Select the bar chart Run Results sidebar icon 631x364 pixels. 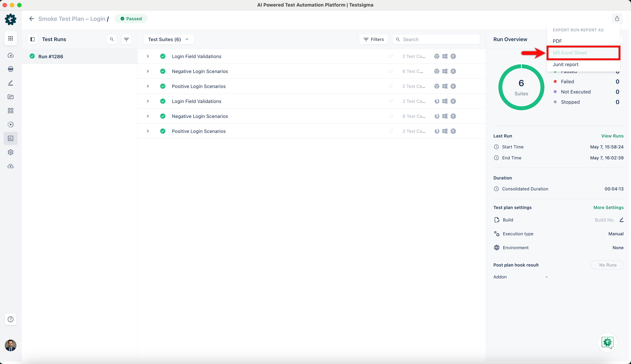click(11, 138)
